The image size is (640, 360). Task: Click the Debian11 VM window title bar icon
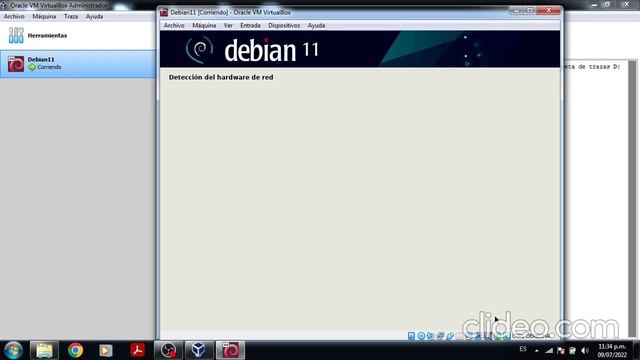pos(164,12)
